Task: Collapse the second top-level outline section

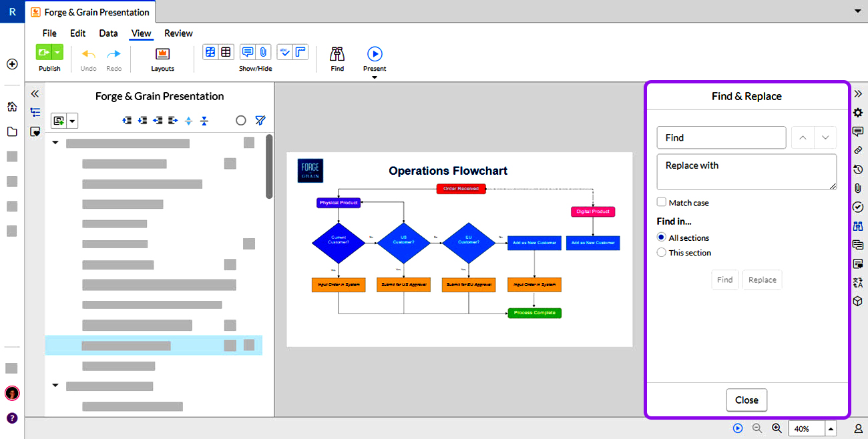Action: coord(55,386)
